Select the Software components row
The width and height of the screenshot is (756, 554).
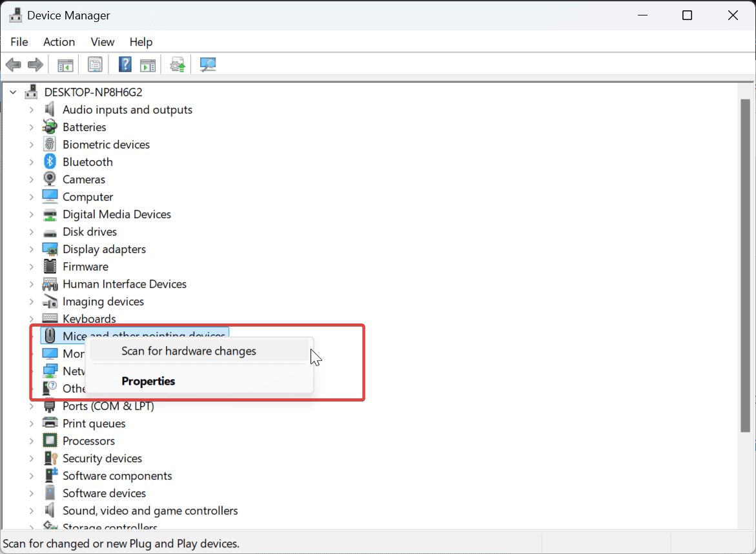click(117, 476)
